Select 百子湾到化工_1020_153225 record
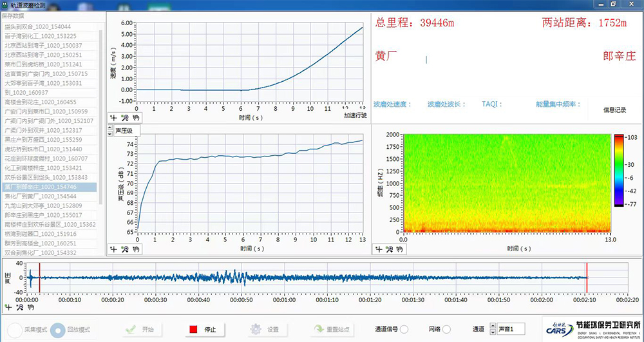Image resolution: width=644 pixels, height=342 pixels. [x=49, y=36]
